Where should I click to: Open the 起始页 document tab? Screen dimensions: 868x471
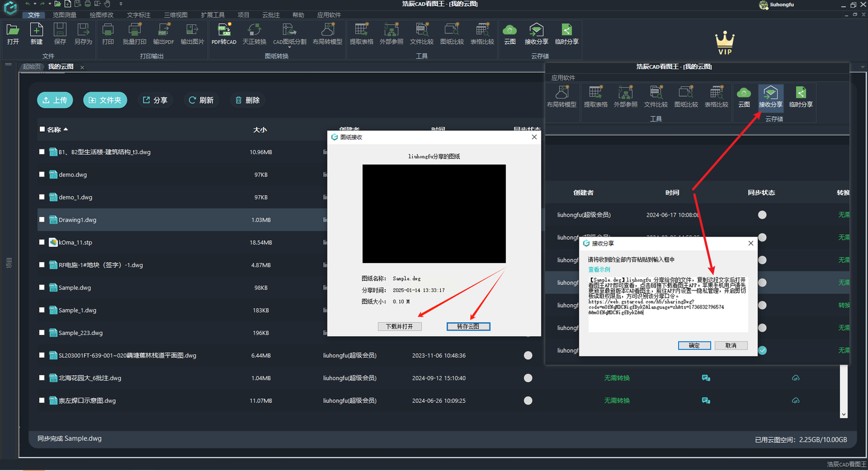[x=31, y=67]
